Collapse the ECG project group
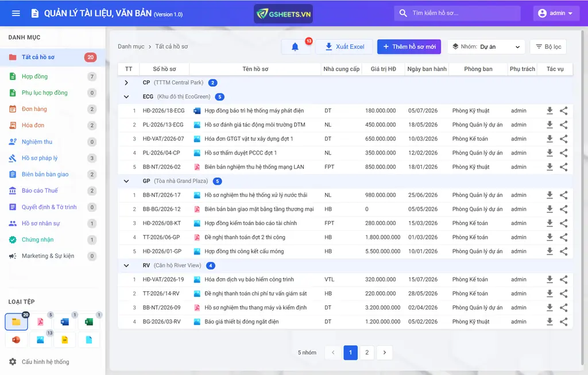588x375 pixels. click(126, 96)
